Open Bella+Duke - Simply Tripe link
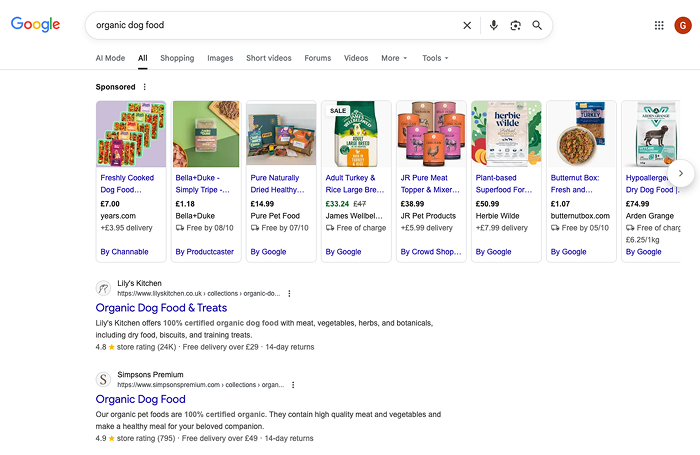 coord(203,184)
